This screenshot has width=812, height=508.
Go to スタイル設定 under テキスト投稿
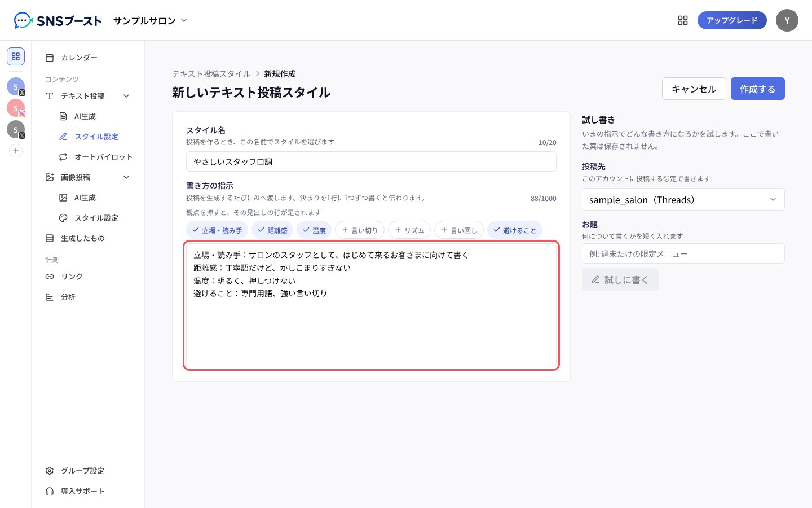point(95,137)
